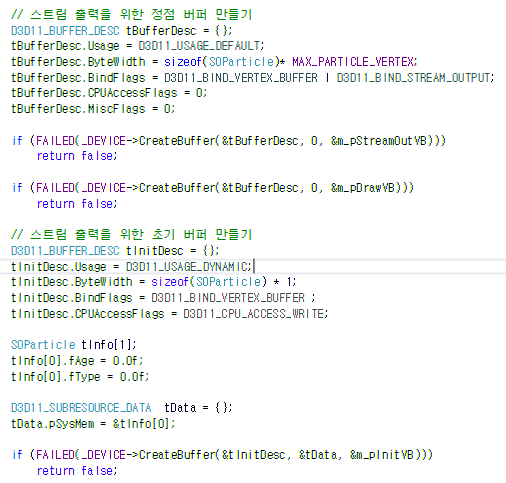The image size is (506, 483).
Task: Click 'tInitDesc.CPUAccessFlags' member
Action: (88, 313)
